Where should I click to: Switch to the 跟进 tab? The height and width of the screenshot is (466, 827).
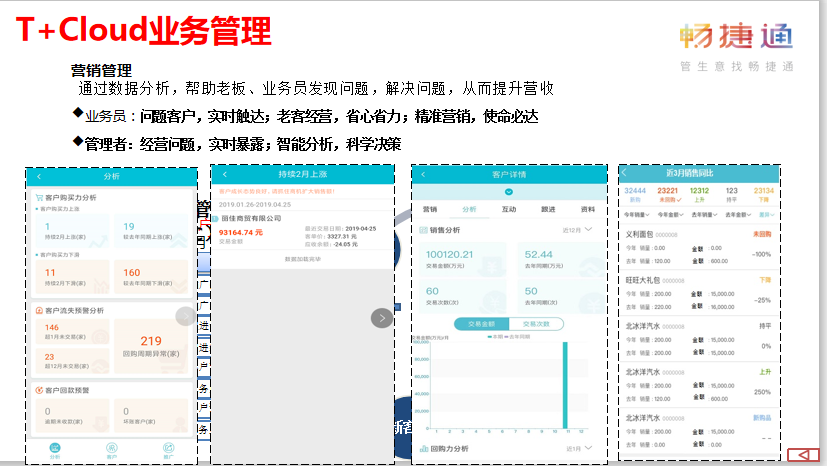[x=548, y=209]
